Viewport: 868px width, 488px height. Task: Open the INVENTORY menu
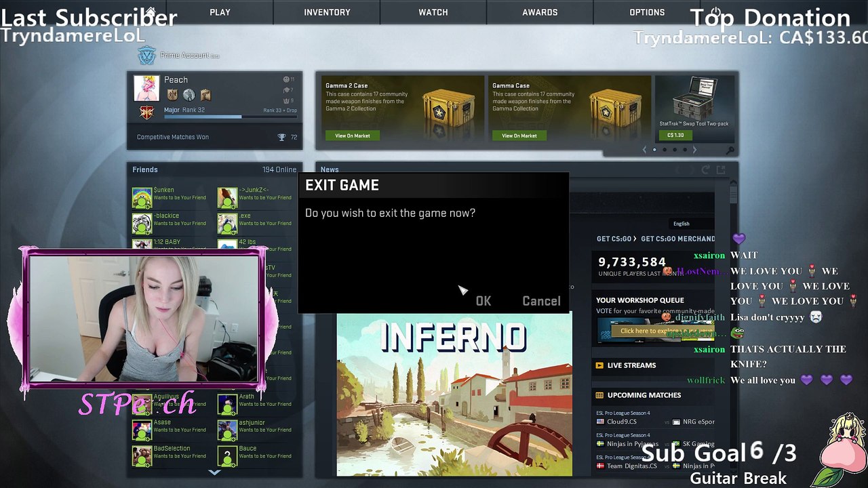[x=327, y=12]
